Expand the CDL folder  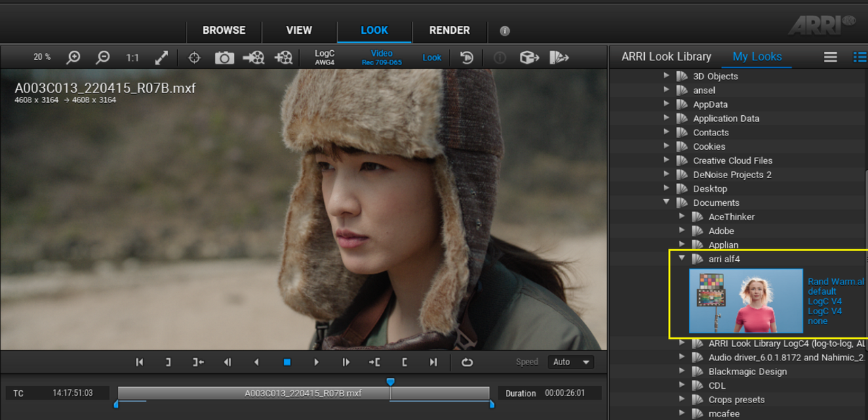pyautogui.click(x=682, y=385)
